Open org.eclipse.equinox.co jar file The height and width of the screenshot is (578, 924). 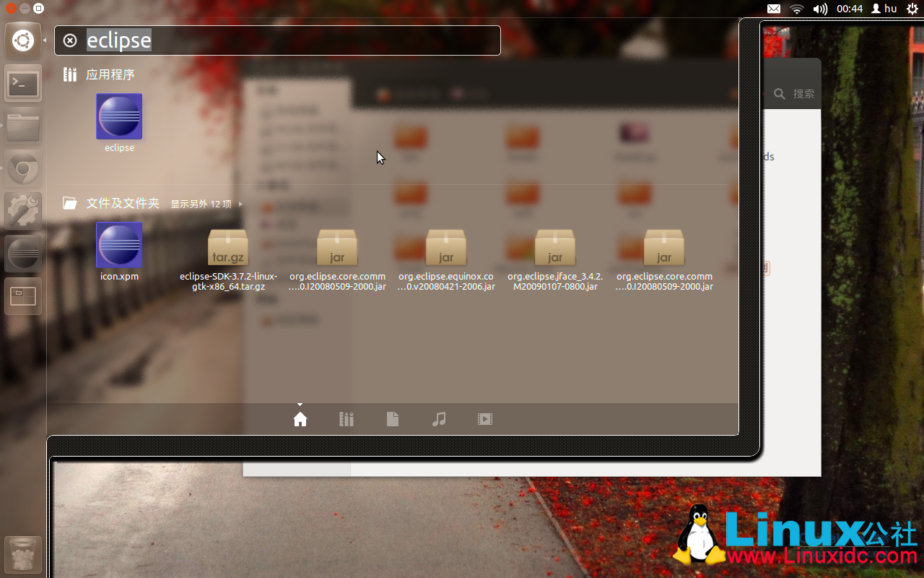click(446, 260)
